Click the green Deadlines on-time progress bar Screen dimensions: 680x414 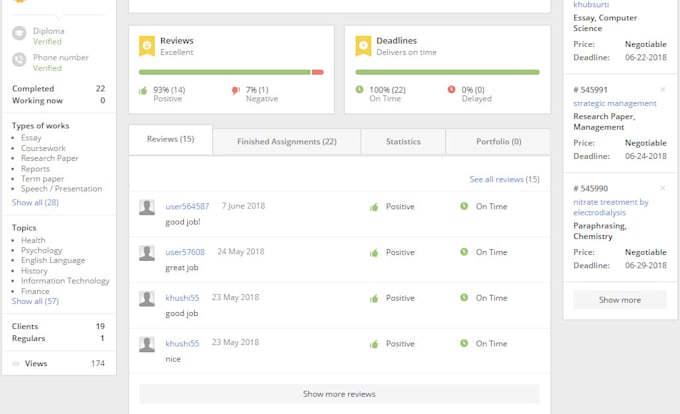pos(447,72)
